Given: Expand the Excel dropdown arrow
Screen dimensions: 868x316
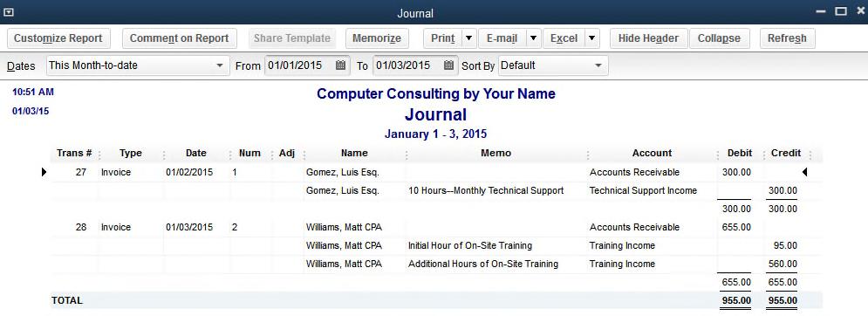Looking at the screenshot, I should tap(591, 38).
